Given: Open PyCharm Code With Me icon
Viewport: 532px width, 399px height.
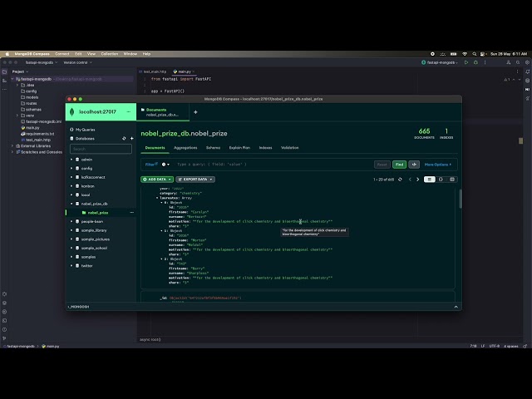Looking at the screenshot, I should coord(508,62).
